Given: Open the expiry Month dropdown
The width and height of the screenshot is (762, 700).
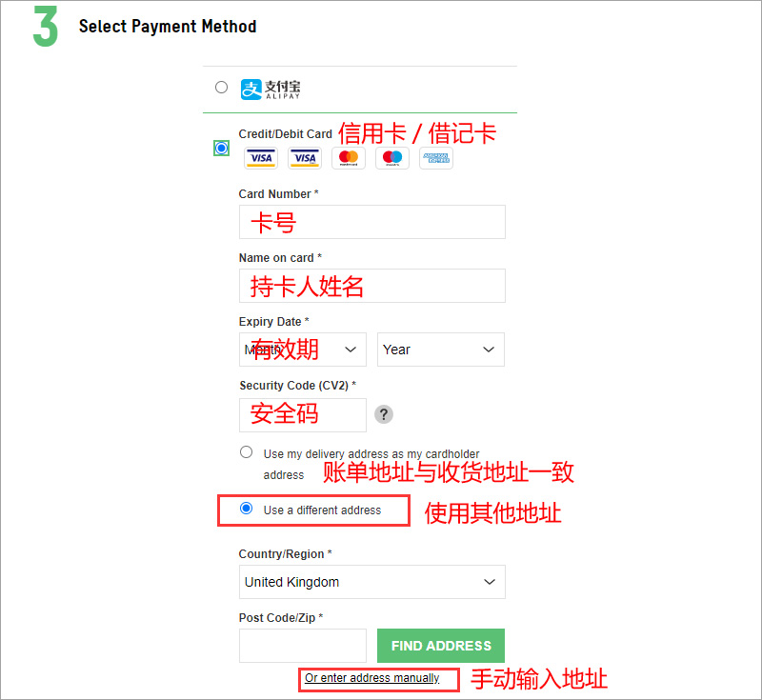Looking at the screenshot, I should [x=302, y=350].
